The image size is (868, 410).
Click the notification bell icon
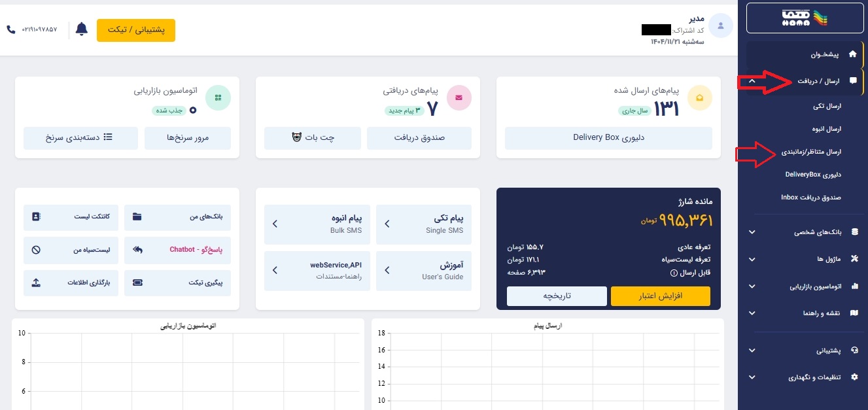[82, 29]
